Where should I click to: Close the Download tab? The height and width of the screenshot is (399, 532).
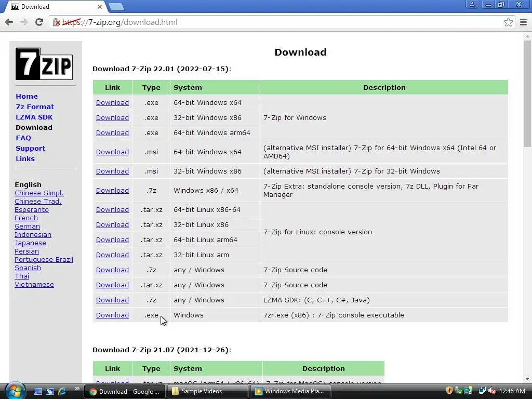tap(99, 7)
